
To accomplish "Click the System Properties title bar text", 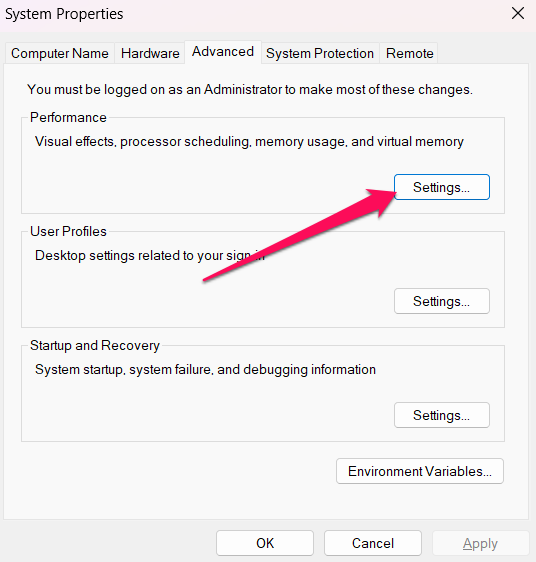I will (x=64, y=14).
